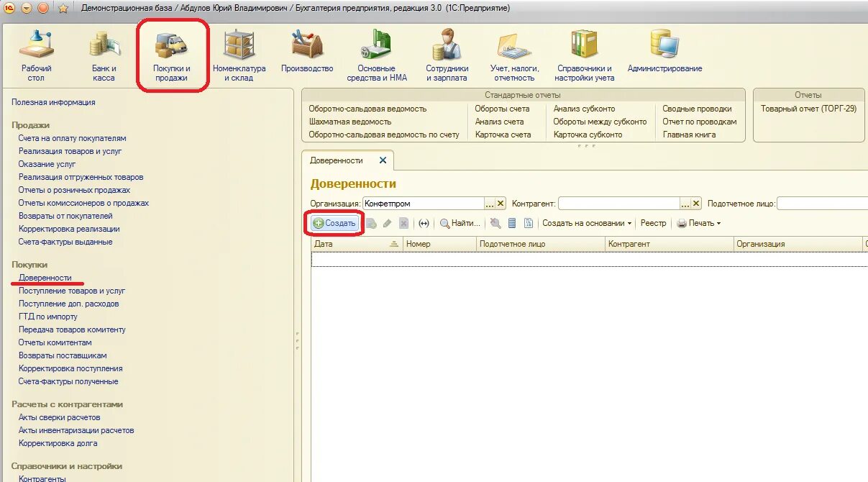Viewport: 868px width, 482px height.
Task: Open Оборотно-сальдовая ведомость по счету
Action: [384, 135]
